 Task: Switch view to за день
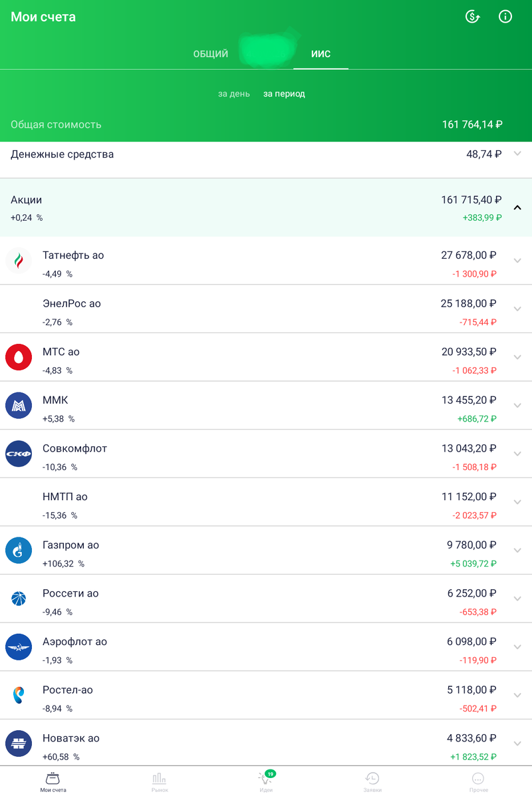coord(234,94)
